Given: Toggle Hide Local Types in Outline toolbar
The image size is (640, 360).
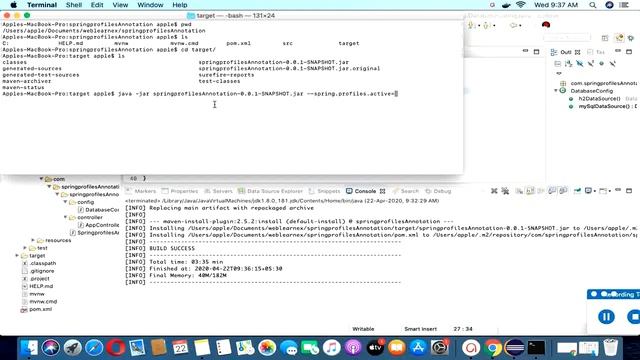Looking at the screenshot, I should tap(612, 64).
